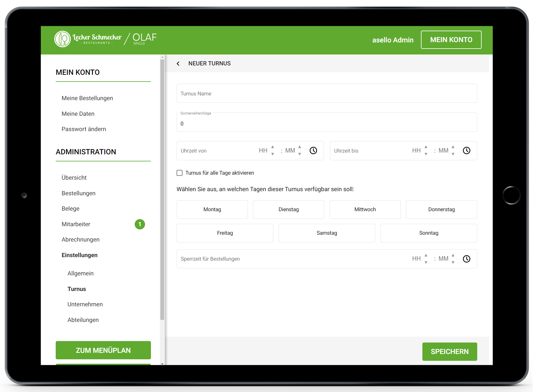Click the Zum Menüplan button
This screenshot has height=392, width=535.
[x=103, y=350]
